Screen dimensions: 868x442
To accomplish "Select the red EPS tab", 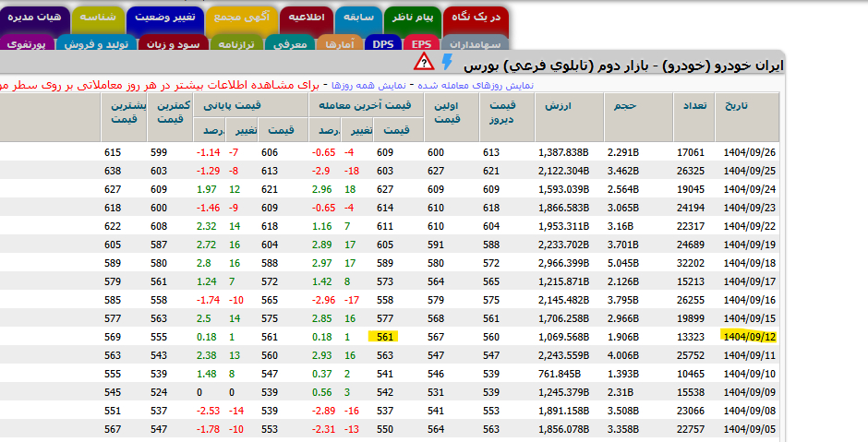I will pyautogui.click(x=421, y=43).
